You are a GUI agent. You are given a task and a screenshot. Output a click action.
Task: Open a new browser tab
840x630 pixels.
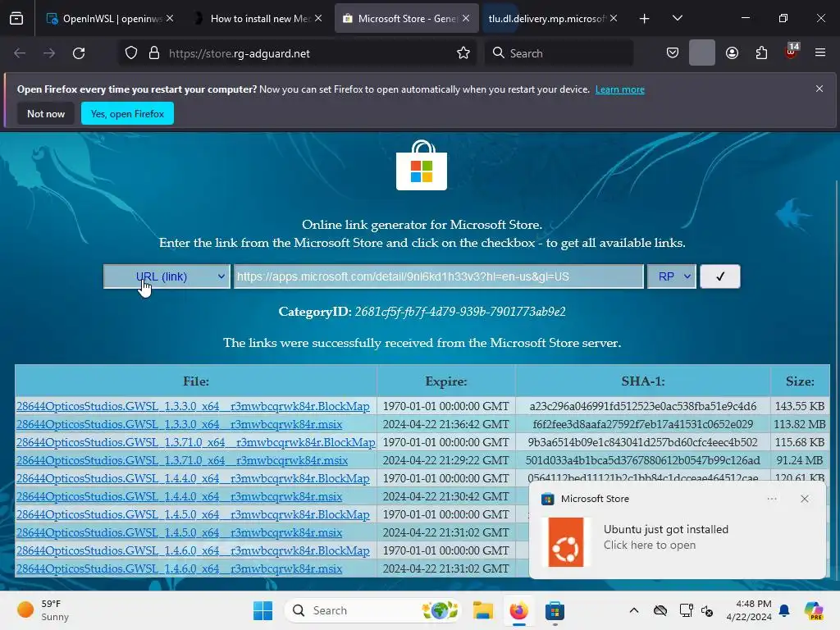(645, 19)
